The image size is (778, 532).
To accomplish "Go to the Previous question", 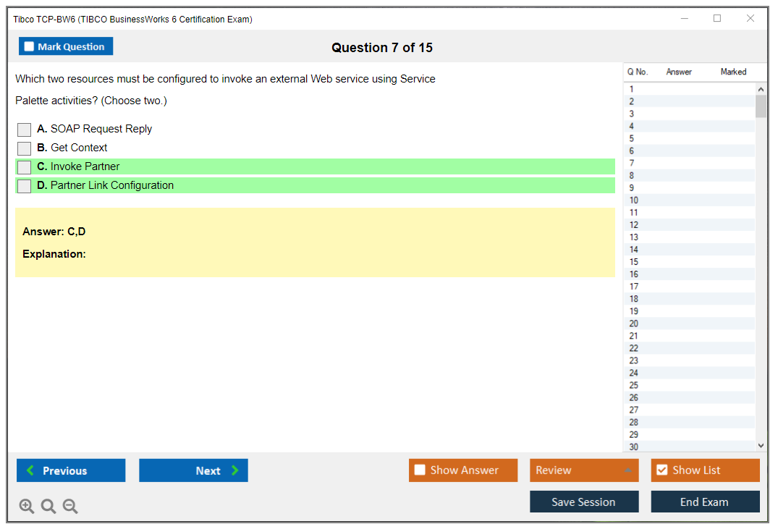I will (71, 470).
